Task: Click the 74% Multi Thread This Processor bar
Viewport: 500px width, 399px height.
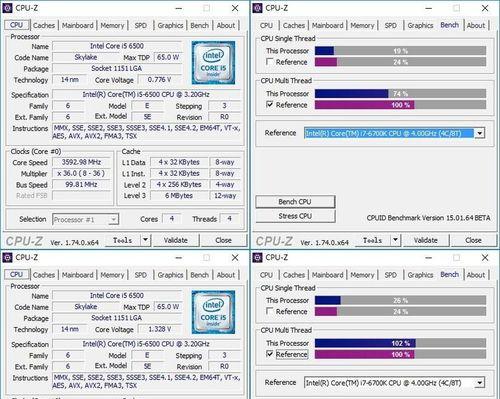Action: 400,94
